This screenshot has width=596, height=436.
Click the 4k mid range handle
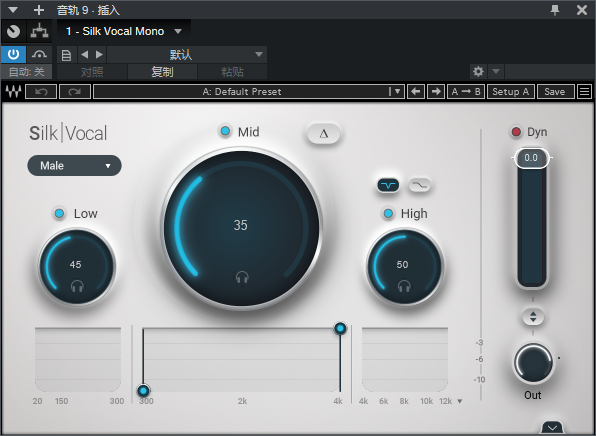point(340,328)
